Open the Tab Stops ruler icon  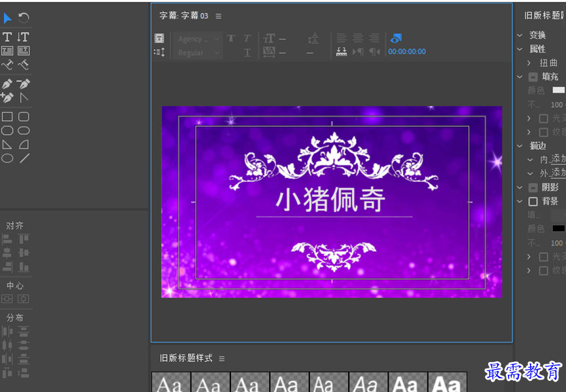coord(342,52)
